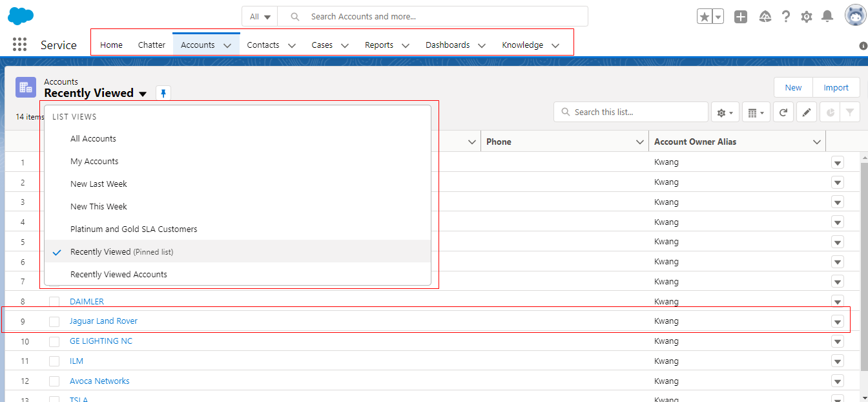Image resolution: width=868 pixels, height=402 pixels.
Task: Open List View Controls gear
Action: pyautogui.click(x=725, y=112)
